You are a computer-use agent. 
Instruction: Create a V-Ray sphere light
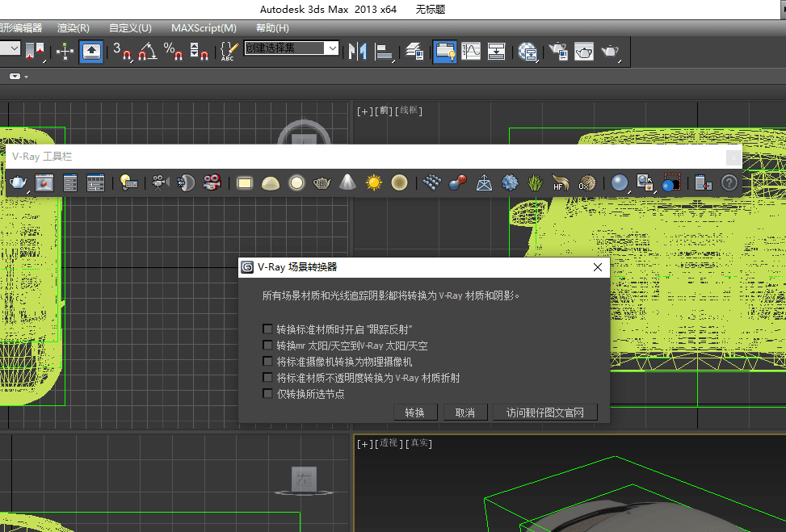click(296, 183)
